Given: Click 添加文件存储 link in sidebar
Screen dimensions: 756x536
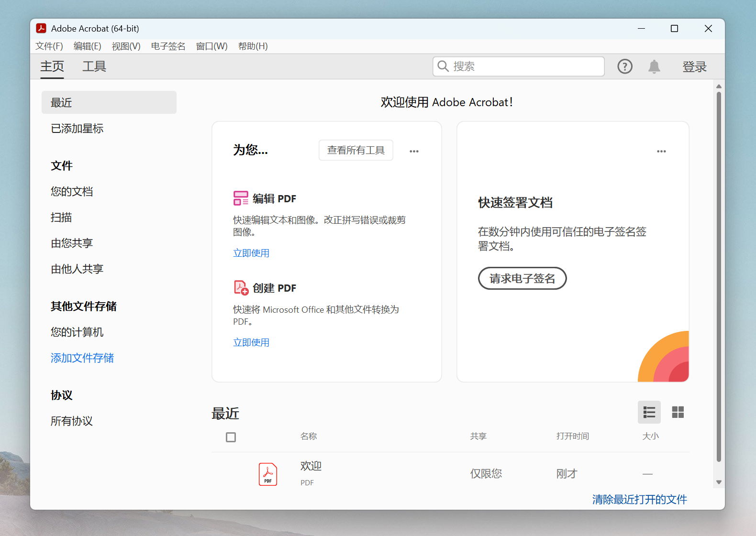Looking at the screenshot, I should 82,358.
